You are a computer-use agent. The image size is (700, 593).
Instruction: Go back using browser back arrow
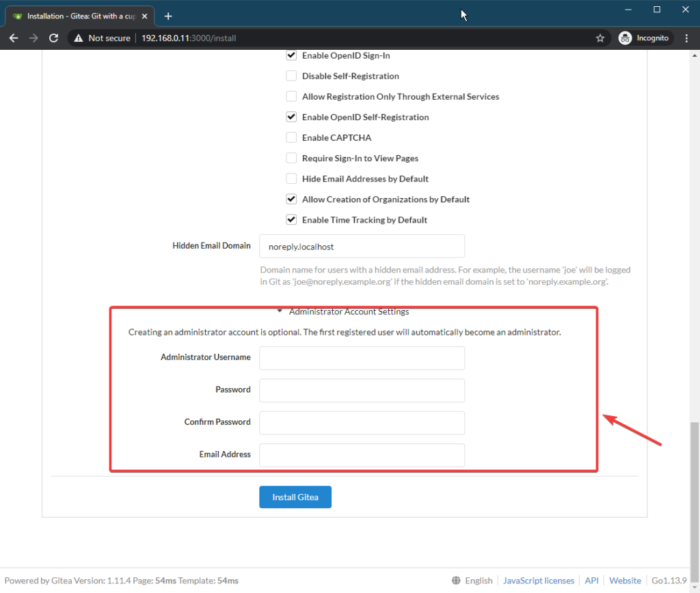14,38
